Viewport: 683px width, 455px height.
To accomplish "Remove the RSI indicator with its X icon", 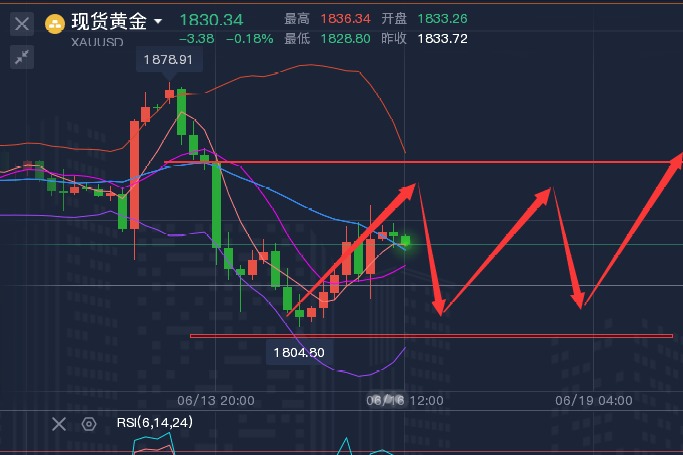I will (59, 423).
